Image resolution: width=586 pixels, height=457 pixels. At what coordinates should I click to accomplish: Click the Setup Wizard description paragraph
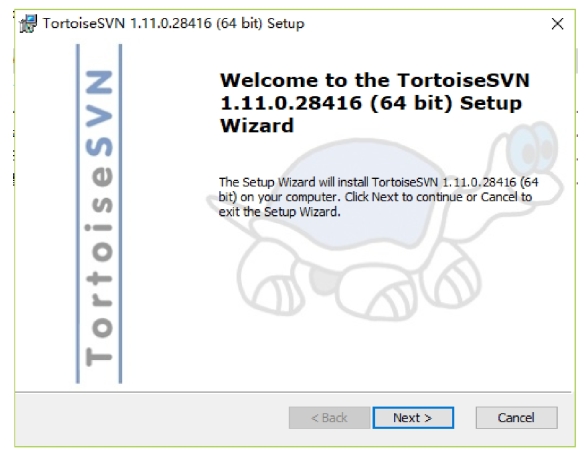(379, 197)
